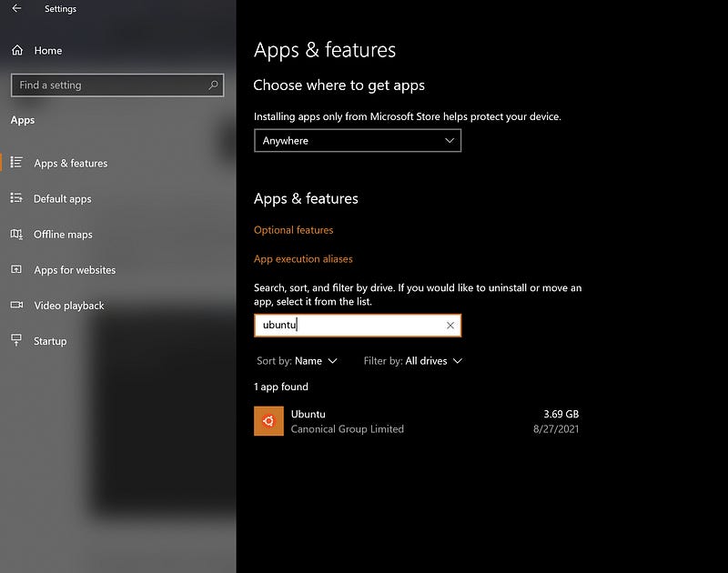The width and height of the screenshot is (728, 573).
Task: Select the Default apps icon
Action: pyautogui.click(x=16, y=198)
